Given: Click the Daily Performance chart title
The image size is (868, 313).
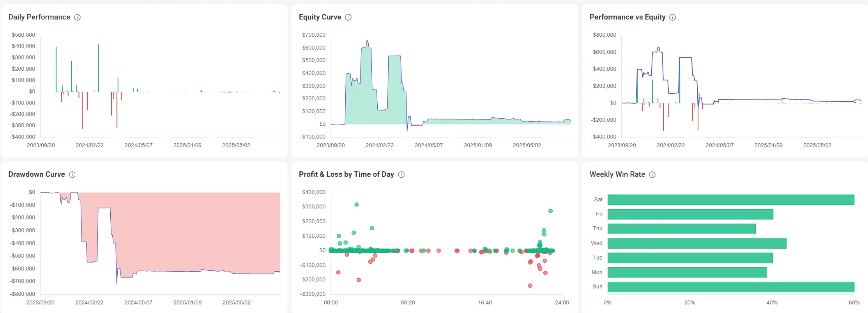Looking at the screenshot, I should coord(39,17).
